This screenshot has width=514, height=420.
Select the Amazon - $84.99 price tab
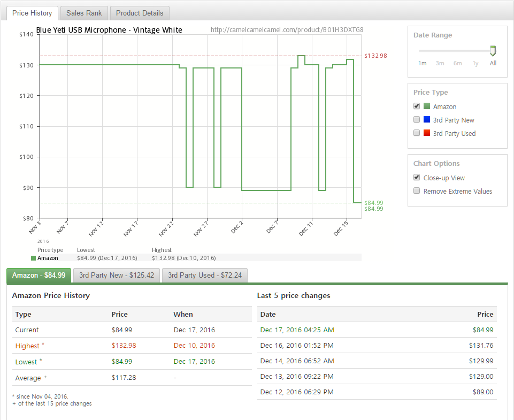click(39, 275)
